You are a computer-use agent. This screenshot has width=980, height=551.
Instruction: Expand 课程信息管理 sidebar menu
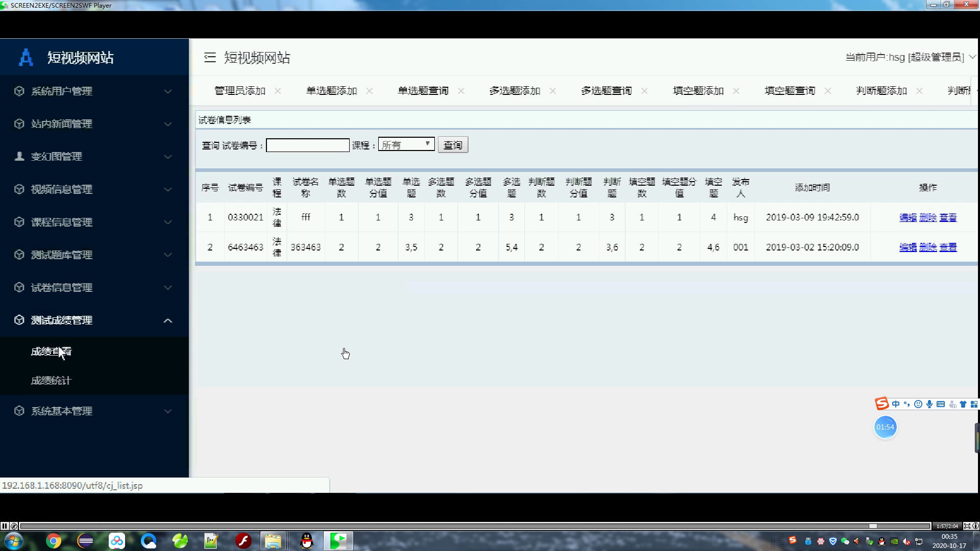tap(94, 222)
